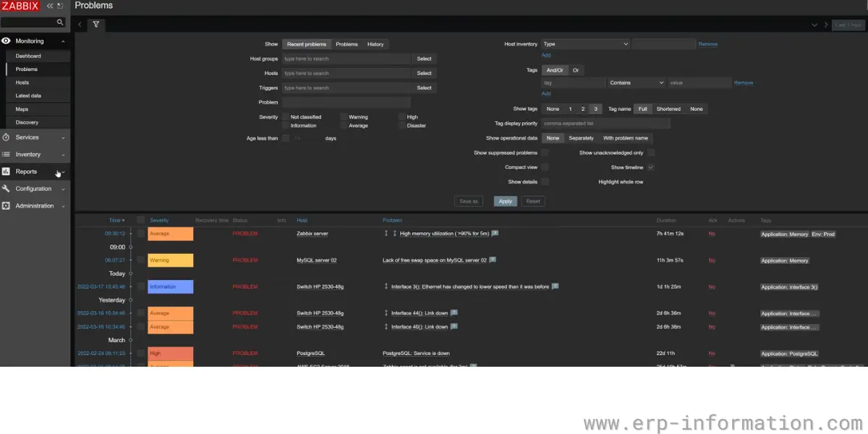Click the Zabbix logo
Screen dimensions: 868x434
pyautogui.click(x=22, y=6)
